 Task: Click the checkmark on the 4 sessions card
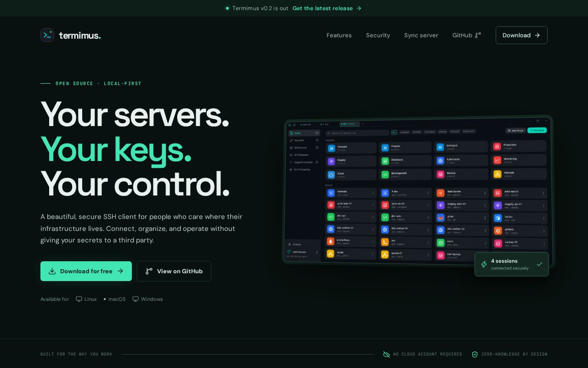click(x=539, y=264)
